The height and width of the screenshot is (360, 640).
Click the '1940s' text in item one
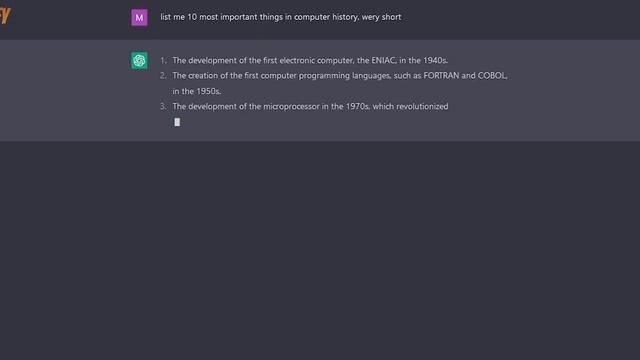pyautogui.click(x=435, y=60)
